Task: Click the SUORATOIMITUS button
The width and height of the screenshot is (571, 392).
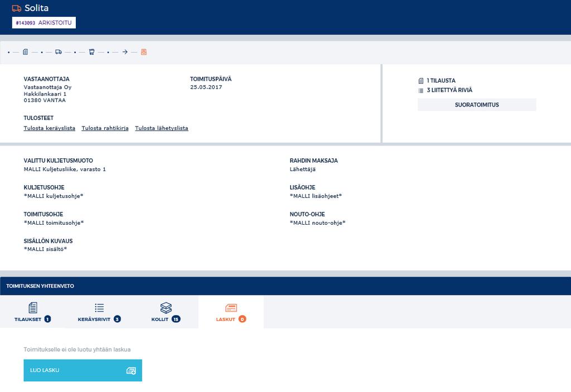Action: (477, 105)
